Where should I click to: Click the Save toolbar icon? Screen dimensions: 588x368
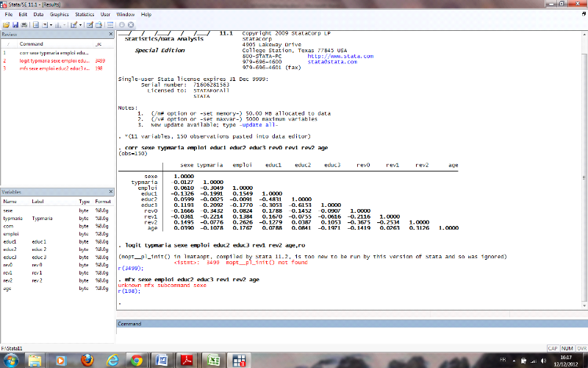[15, 25]
